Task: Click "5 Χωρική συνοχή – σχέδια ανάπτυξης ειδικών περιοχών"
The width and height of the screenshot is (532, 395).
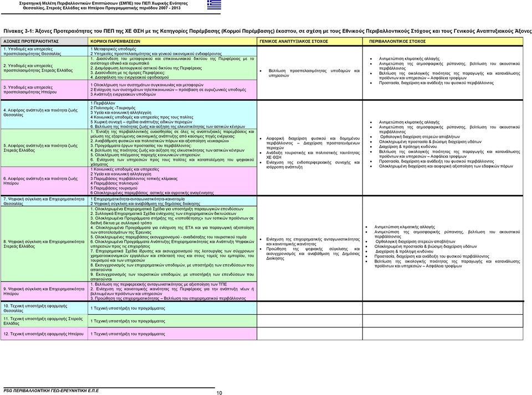Action: (x=141, y=122)
